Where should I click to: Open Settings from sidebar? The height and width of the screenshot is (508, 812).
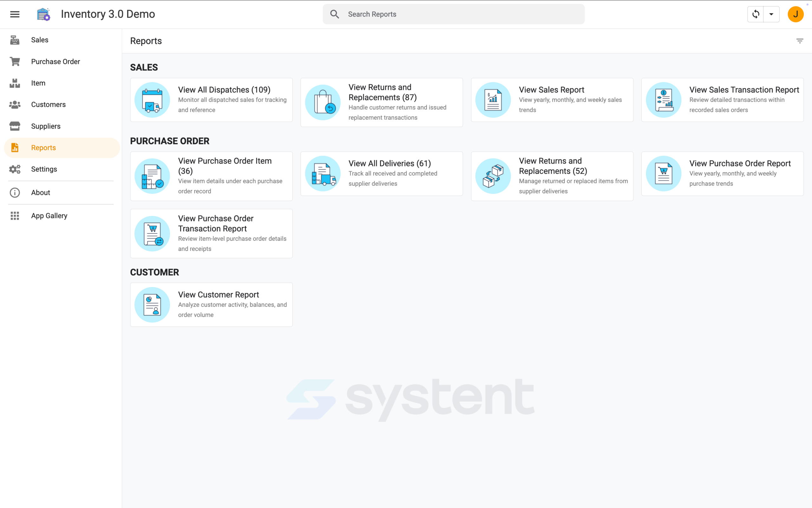[x=62, y=169]
